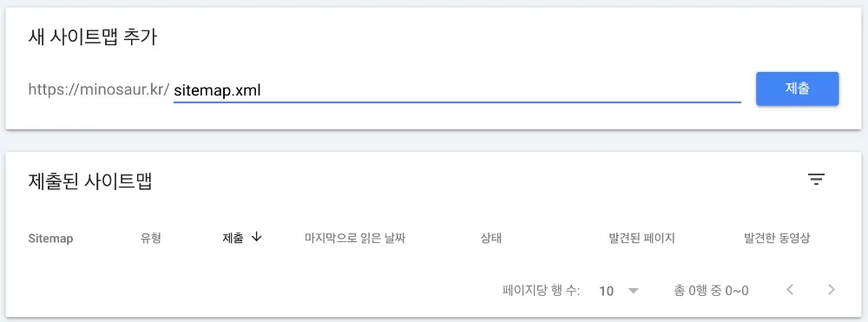Sort by the Sitemap column header

pyautogui.click(x=50, y=239)
